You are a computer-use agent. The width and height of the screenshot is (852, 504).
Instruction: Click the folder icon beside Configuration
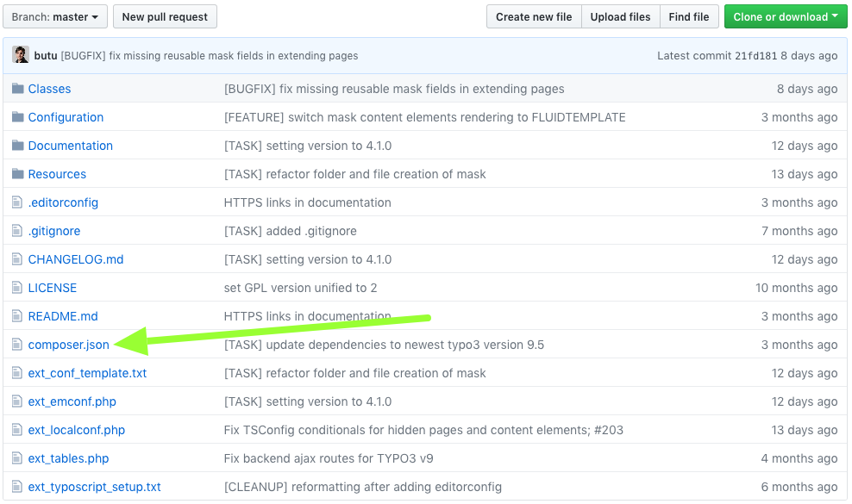18,117
